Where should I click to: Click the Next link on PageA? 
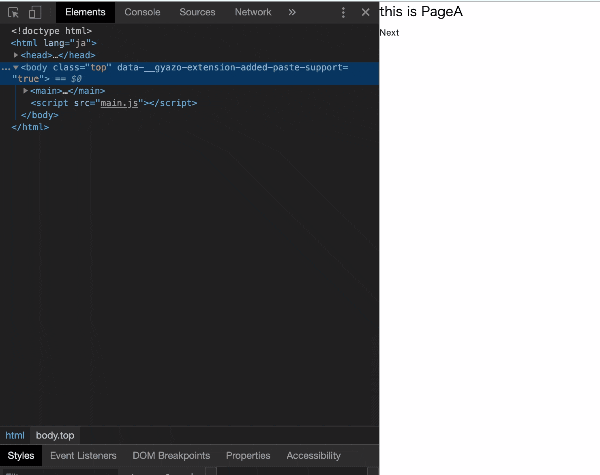point(389,33)
